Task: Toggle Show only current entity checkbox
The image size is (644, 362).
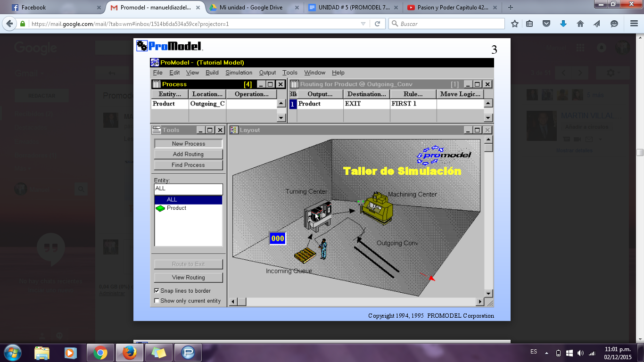Action: click(x=157, y=301)
